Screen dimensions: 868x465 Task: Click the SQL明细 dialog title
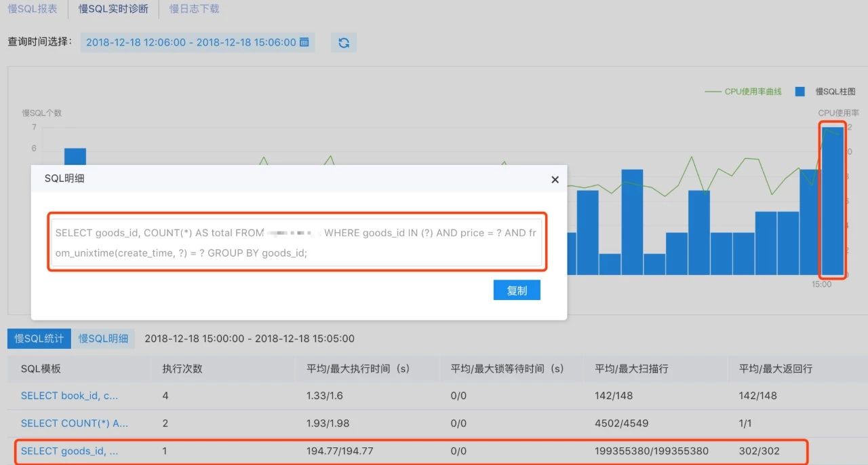point(64,179)
